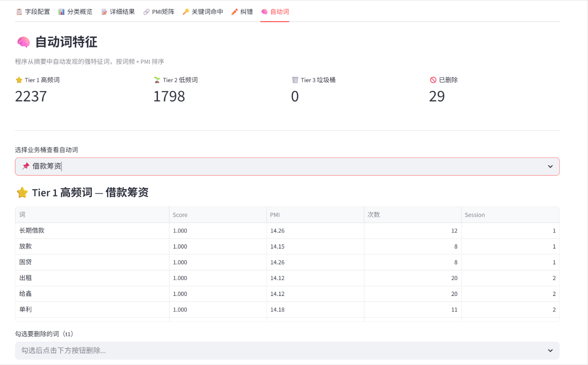Click the pencil icon beside 纠错
Image resolution: width=588 pixels, height=365 pixels.
coord(235,12)
